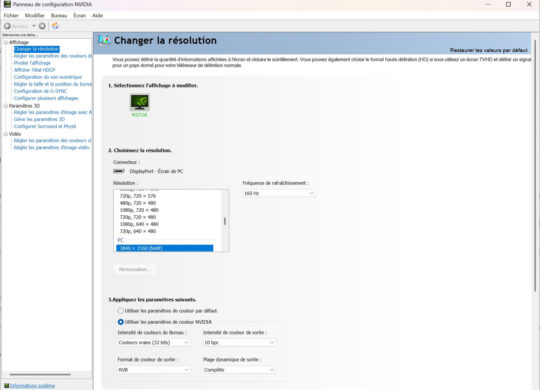540x390 pixels.
Task: Click the forward arrow toolbar button
Action: (42, 26)
